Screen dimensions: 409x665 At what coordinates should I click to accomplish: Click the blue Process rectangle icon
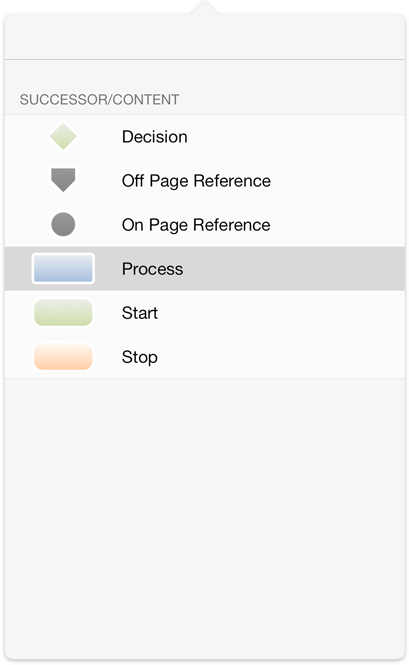click(63, 268)
